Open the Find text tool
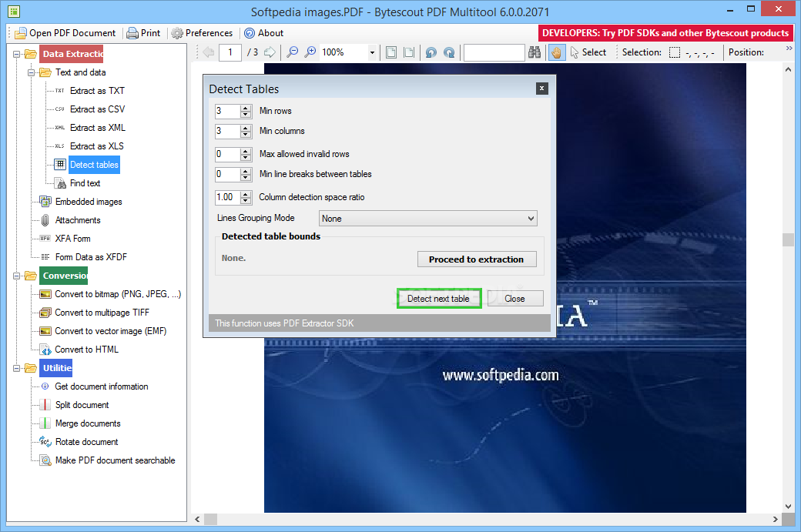801x532 pixels. (85, 182)
